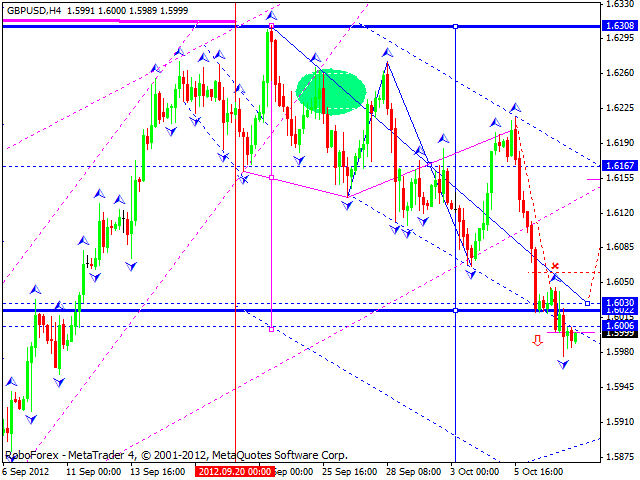640x480 pixels.
Task: Click the highlighted 2012.09.20 00:00 date label
Action: point(233,470)
